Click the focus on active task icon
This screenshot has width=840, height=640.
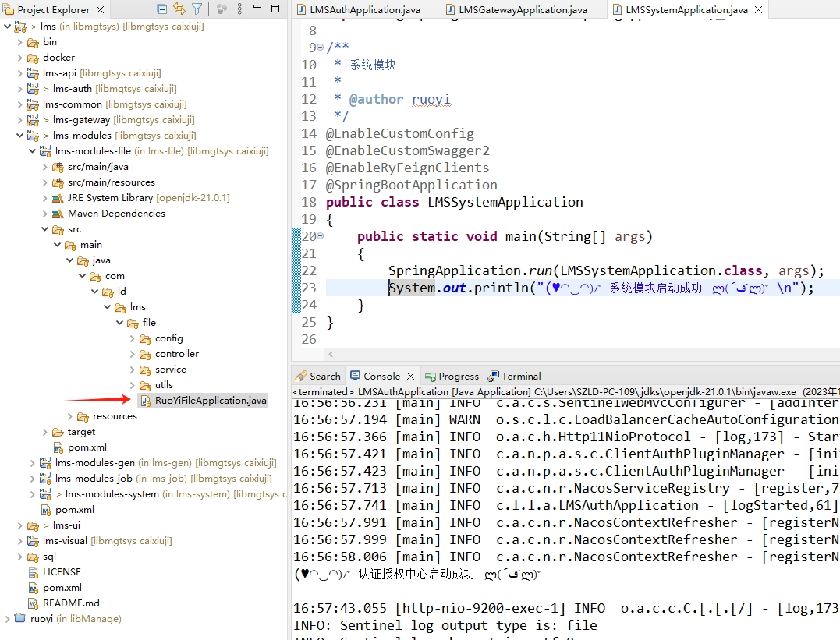coord(222,9)
